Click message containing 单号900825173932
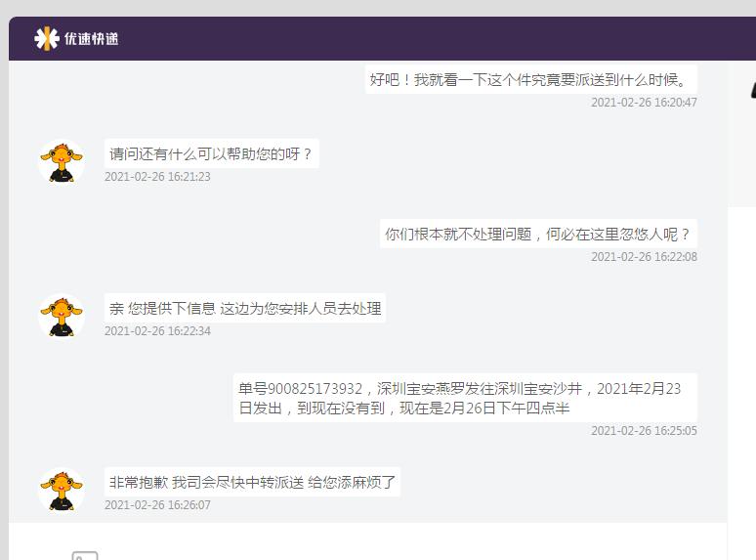756x560 pixels. point(465,398)
